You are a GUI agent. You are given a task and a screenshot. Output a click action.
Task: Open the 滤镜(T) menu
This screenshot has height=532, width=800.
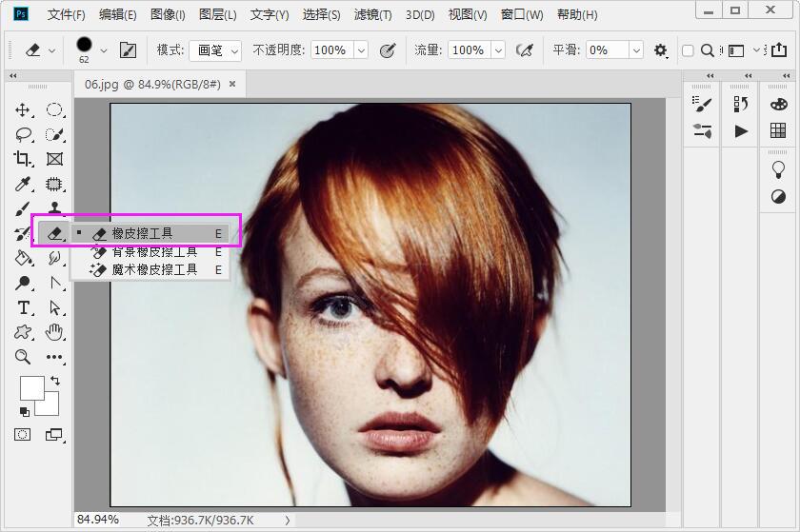tap(372, 14)
